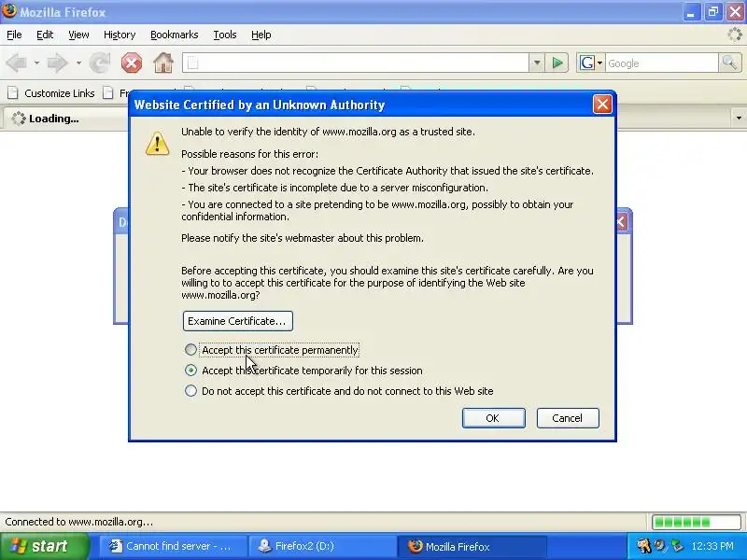Switch to Firefox2 (D:) taskbar window
The height and width of the screenshot is (560, 747).
point(323,546)
